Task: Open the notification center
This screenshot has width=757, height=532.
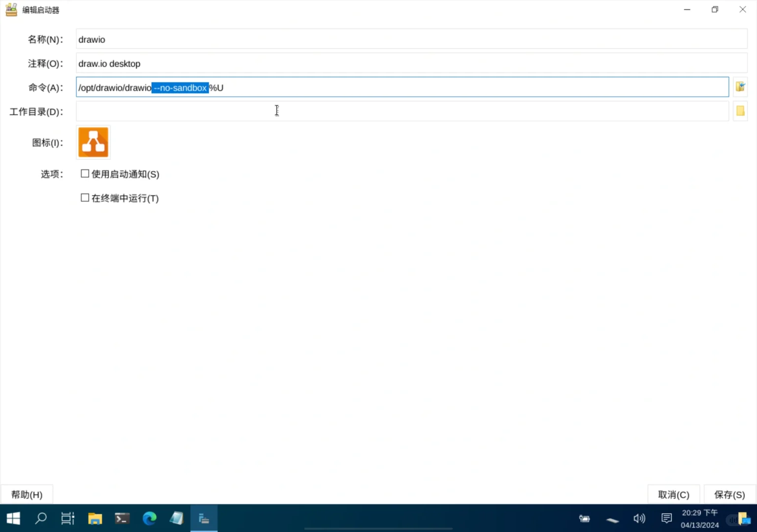Action: 666,518
